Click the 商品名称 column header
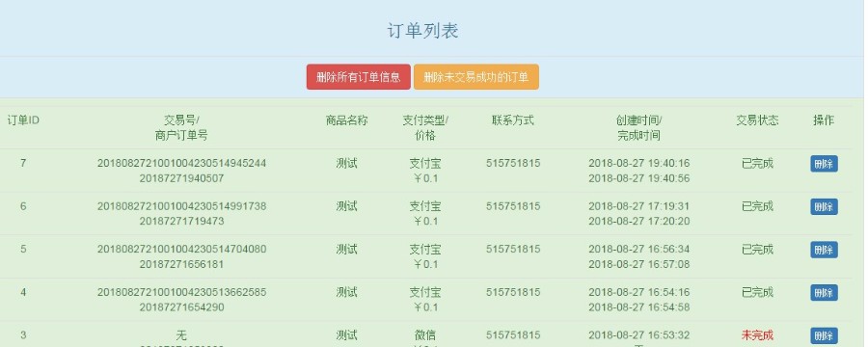This screenshot has height=347, width=868. pyautogui.click(x=346, y=120)
